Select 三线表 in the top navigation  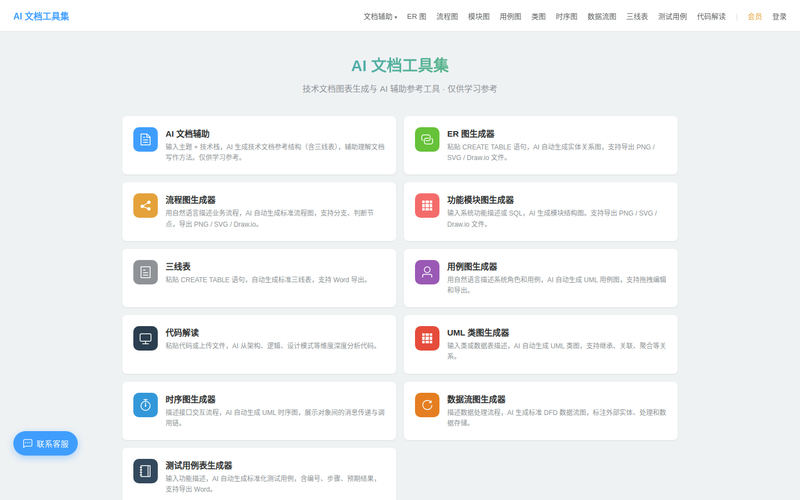coord(637,16)
